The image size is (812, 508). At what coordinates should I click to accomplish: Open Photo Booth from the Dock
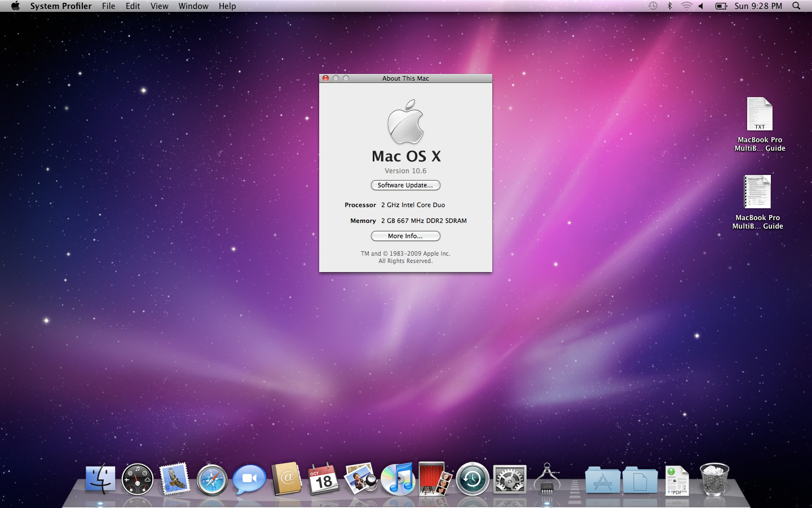(x=435, y=479)
